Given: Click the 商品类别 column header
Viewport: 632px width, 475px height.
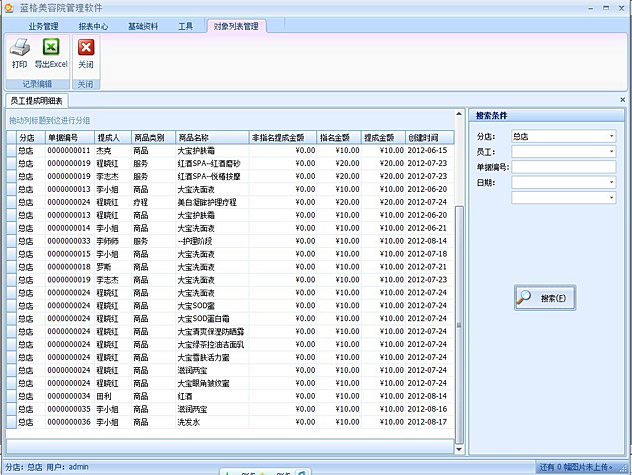Looking at the screenshot, I should point(154,138).
